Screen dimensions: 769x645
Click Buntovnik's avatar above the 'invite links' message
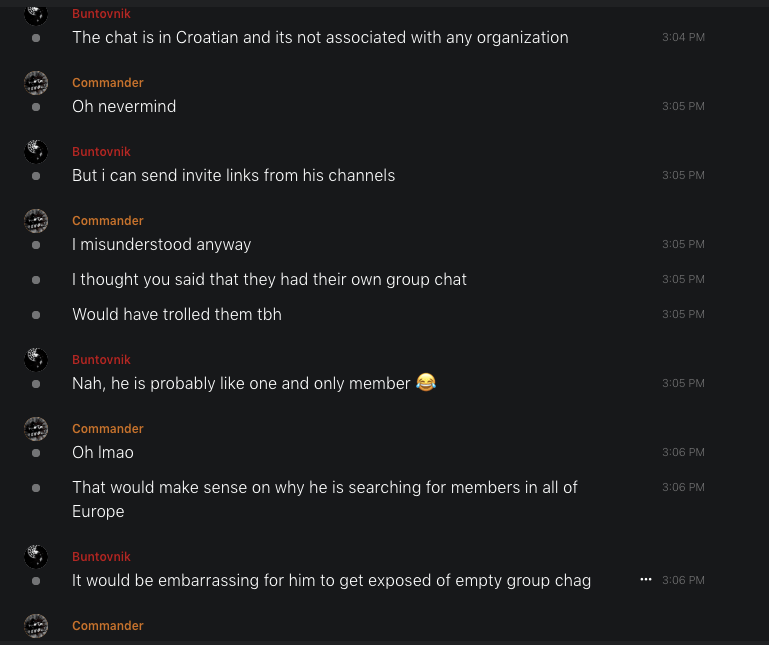36,152
